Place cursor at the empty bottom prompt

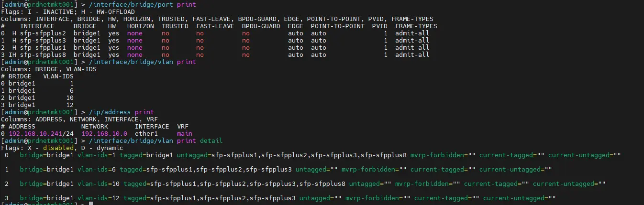point(90,204)
